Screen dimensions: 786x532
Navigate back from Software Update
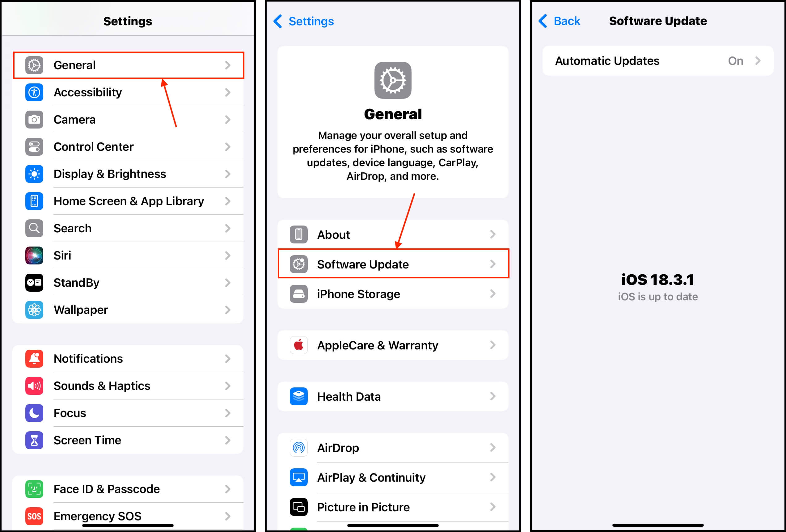click(558, 22)
